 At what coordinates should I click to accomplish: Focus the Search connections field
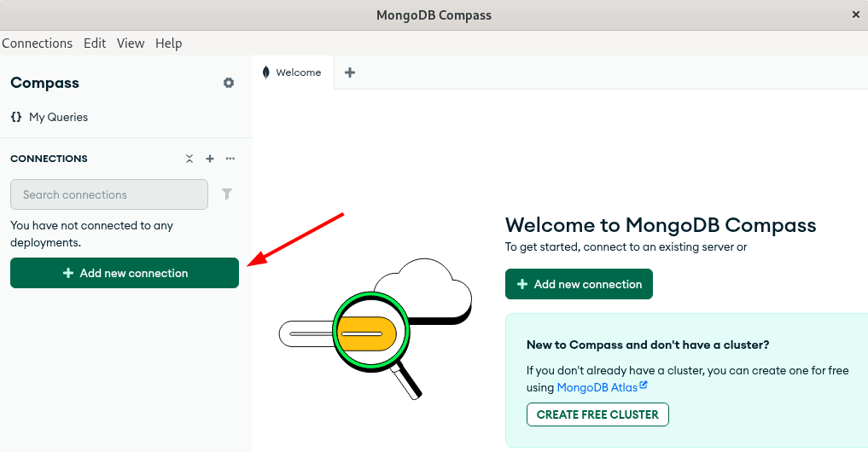[x=109, y=194]
